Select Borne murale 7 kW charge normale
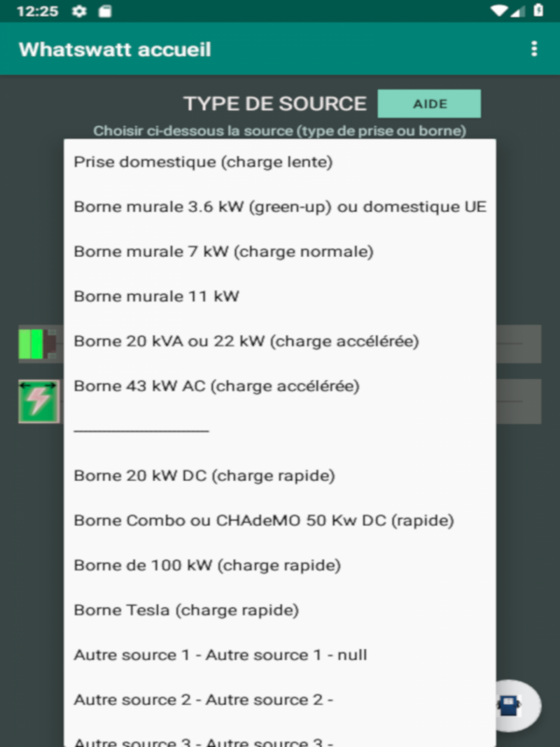Screen dimensions: 560x747 (x=280, y=251)
